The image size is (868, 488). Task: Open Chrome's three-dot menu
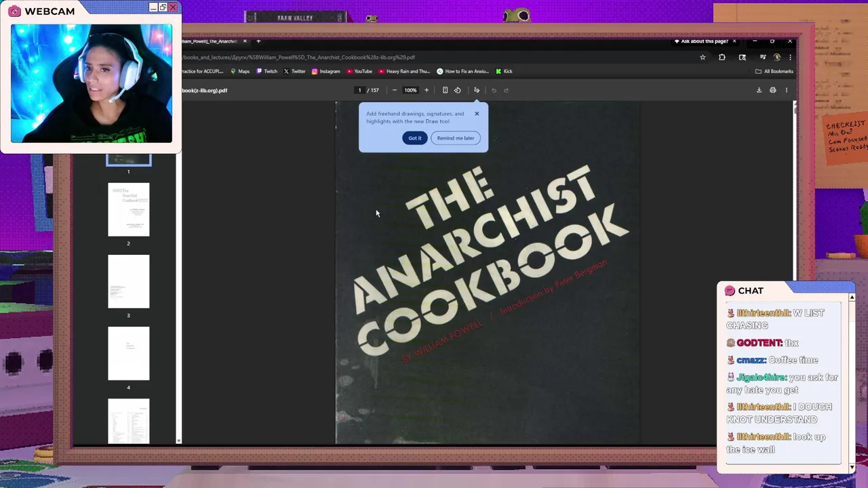[x=790, y=58]
